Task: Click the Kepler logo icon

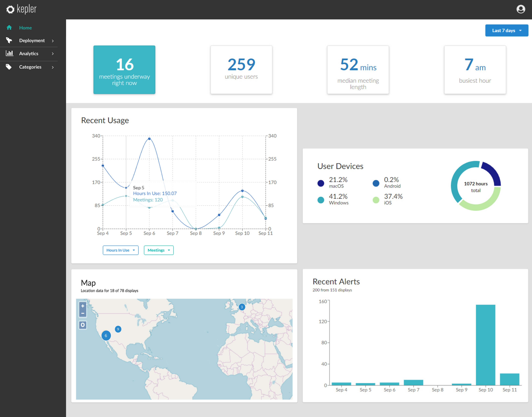Action: [10, 10]
